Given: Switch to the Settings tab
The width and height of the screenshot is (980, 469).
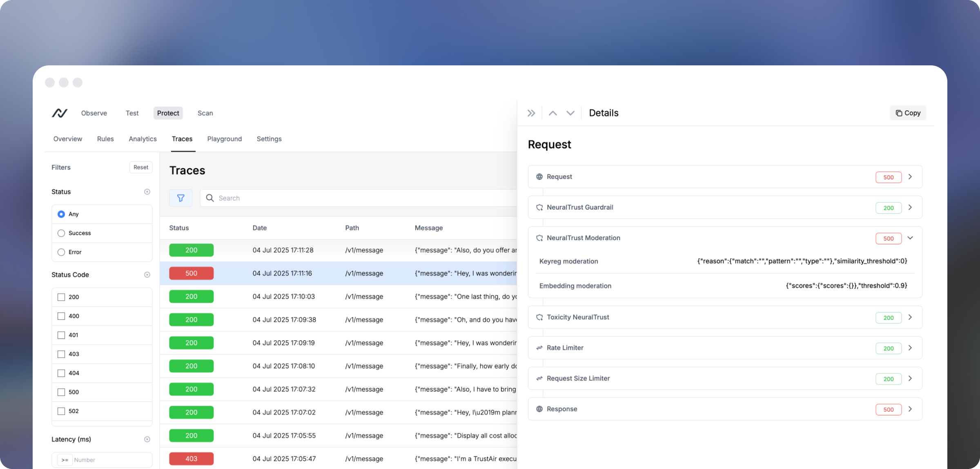Looking at the screenshot, I should [x=269, y=139].
